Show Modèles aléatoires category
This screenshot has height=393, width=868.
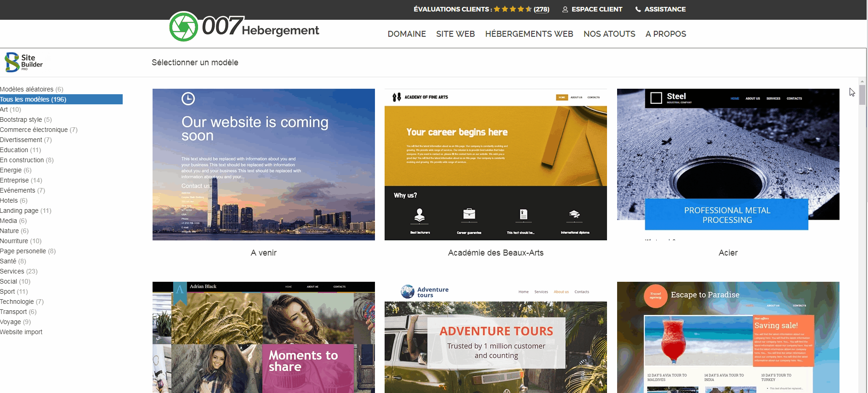(x=27, y=89)
